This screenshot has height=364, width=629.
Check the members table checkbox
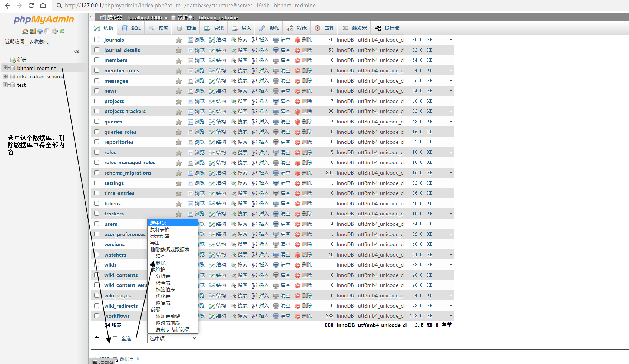[x=97, y=60]
